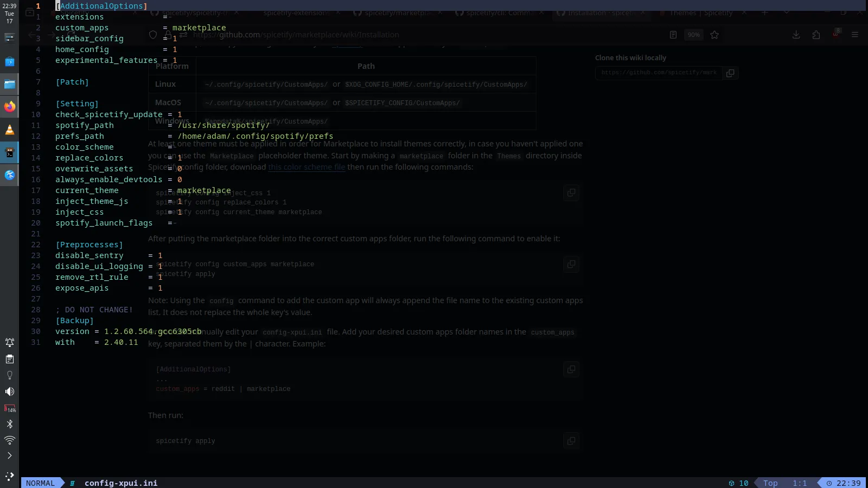The height and width of the screenshot is (488, 868).
Task: Place cursor on the '[Patch]' section header
Action: tap(72, 82)
